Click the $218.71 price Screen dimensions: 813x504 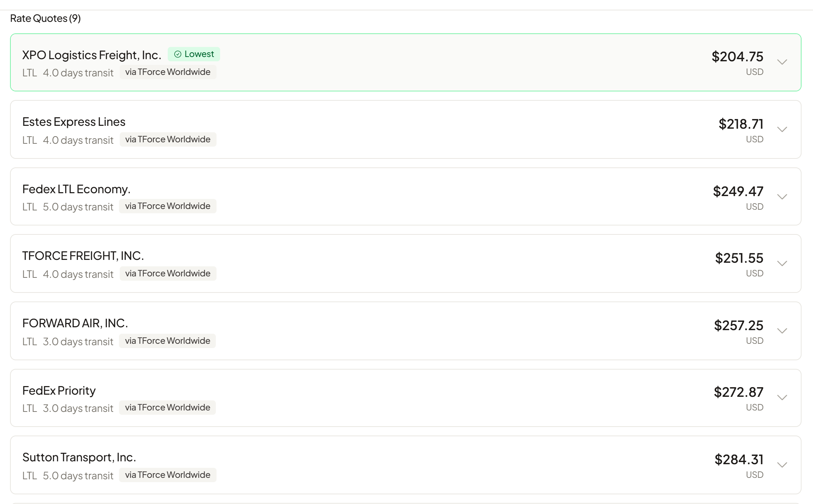(741, 124)
